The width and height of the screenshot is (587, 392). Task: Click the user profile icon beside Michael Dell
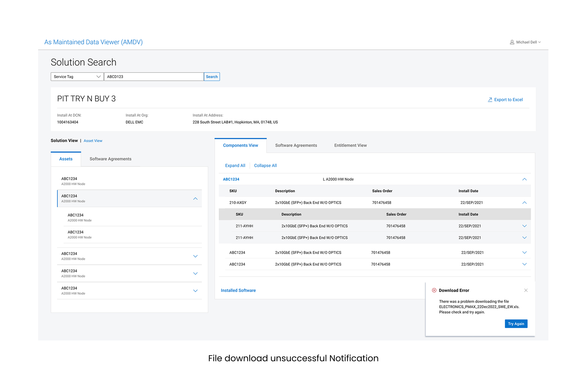(512, 42)
